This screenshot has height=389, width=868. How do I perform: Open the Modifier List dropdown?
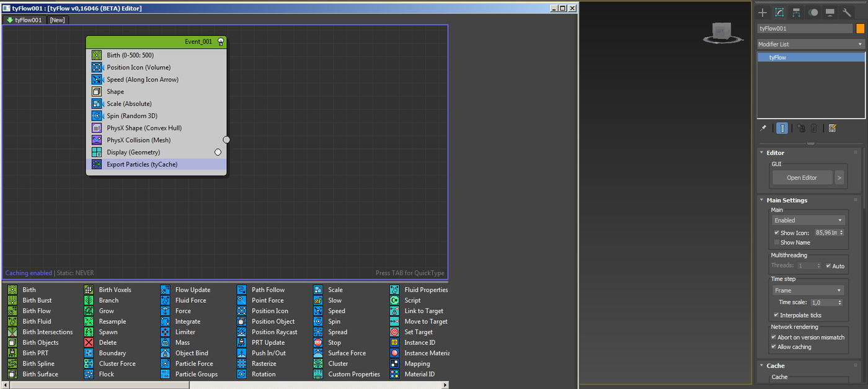pyautogui.click(x=811, y=44)
